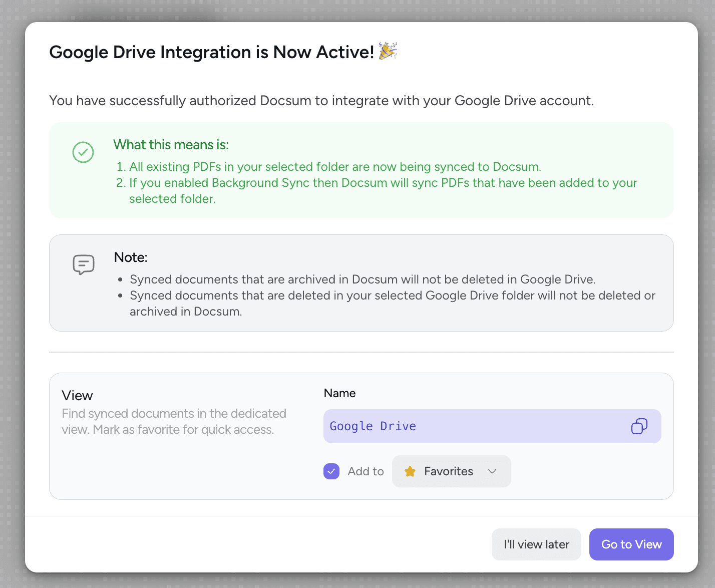Screen dimensions: 715x588
Task: Click the 'Find synced documents' description text
Action: pyautogui.click(x=174, y=422)
